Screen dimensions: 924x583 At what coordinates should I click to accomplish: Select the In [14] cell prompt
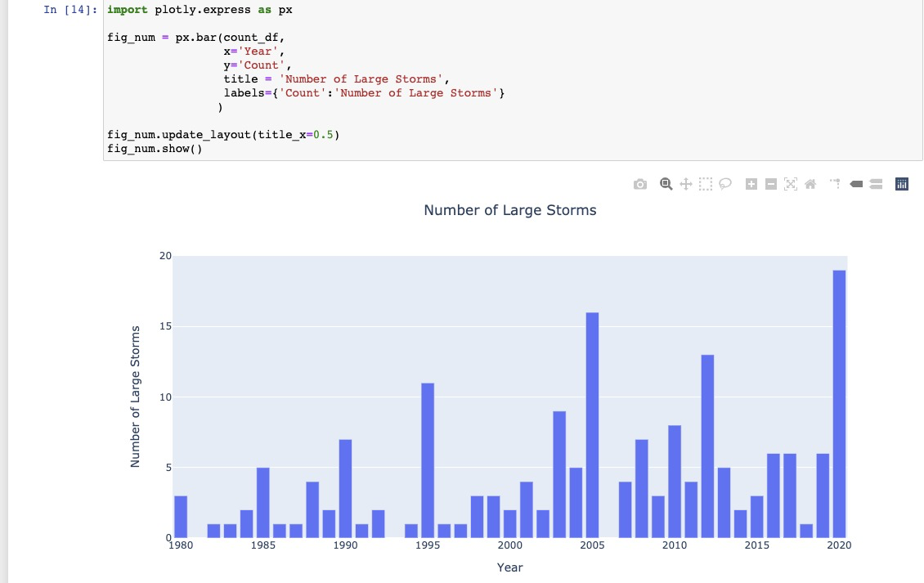point(70,10)
